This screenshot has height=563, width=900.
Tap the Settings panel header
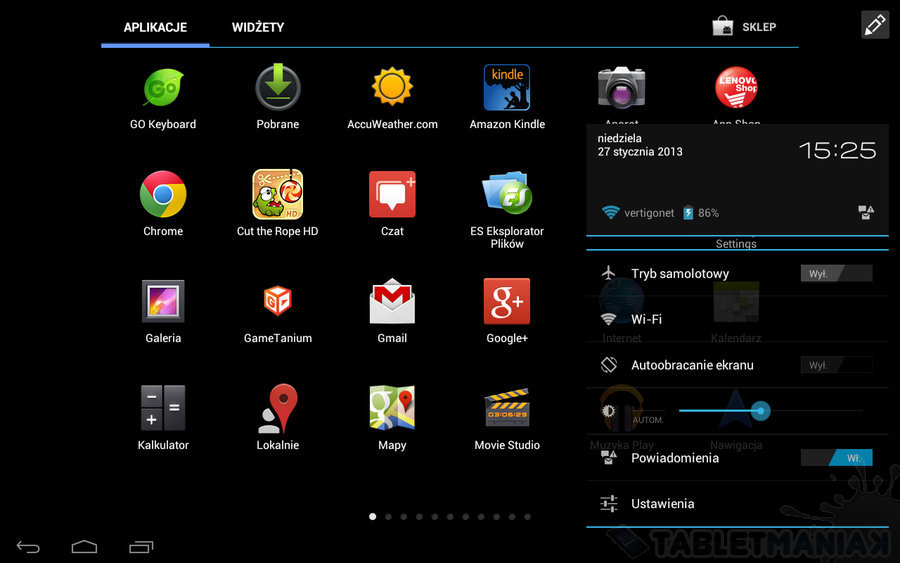[737, 243]
